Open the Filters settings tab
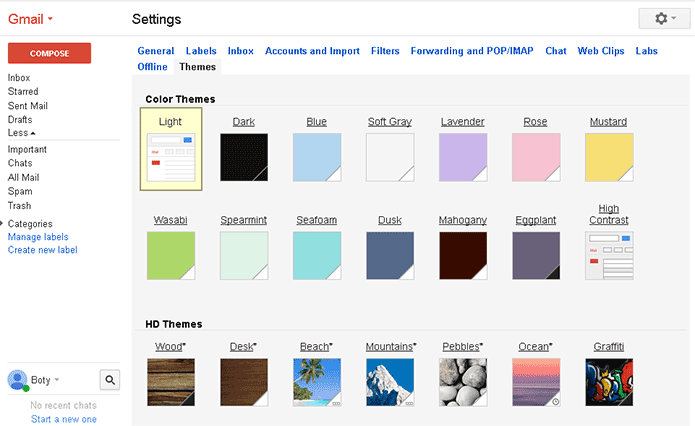The width and height of the screenshot is (695, 426). coord(385,51)
